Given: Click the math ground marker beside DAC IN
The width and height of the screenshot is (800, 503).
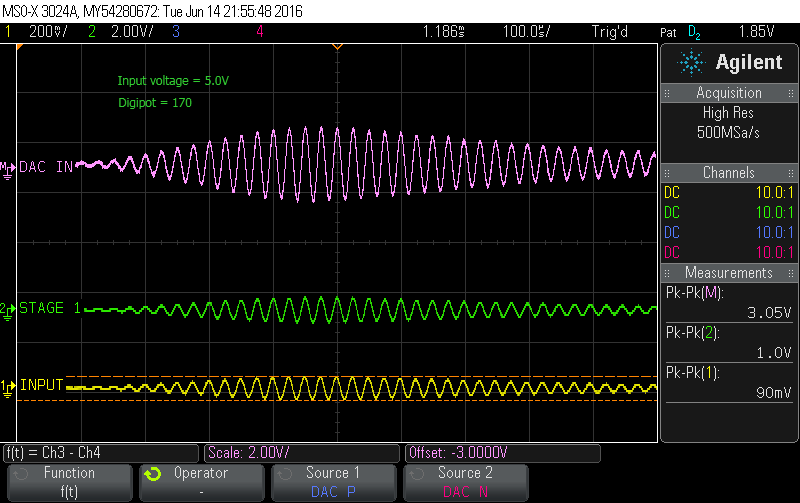Looking at the screenshot, I should click(x=8, y=171).
